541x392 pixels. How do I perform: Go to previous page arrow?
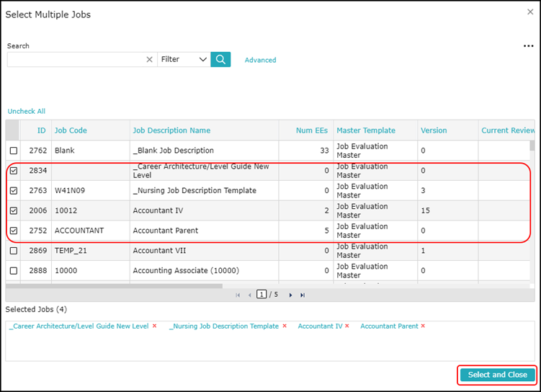click(249, 295)
